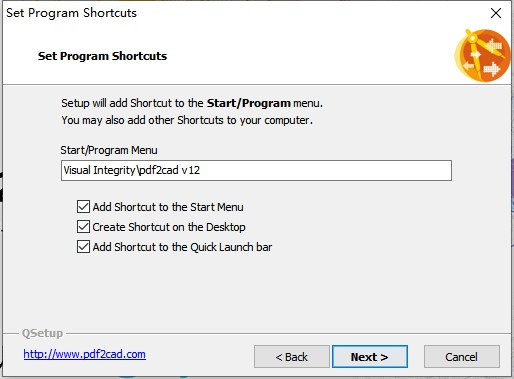
Task: Click the window title bar text
Action: 71,13
